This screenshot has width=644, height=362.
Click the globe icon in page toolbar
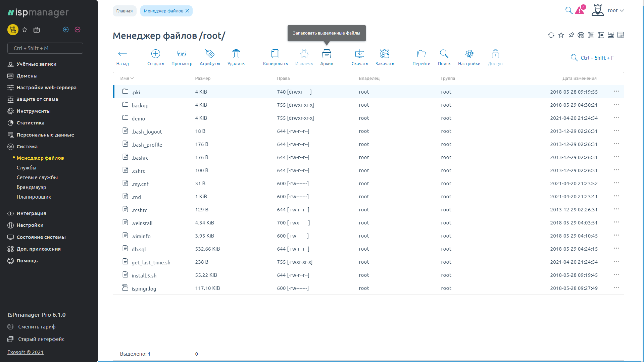[581, 35]
